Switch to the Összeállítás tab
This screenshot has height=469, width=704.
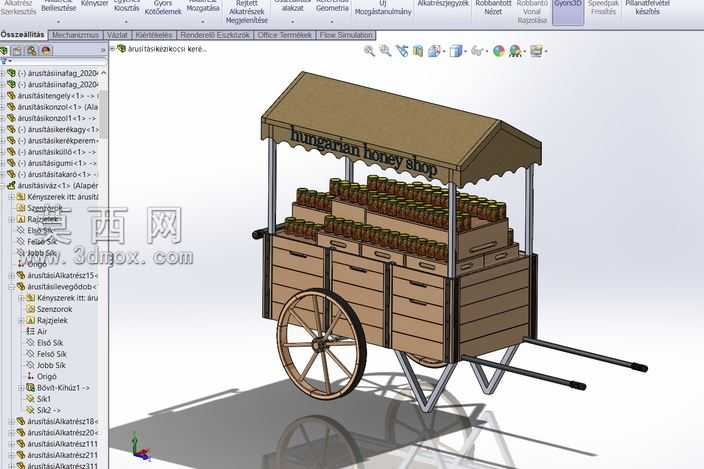click(x=22, y=35)
